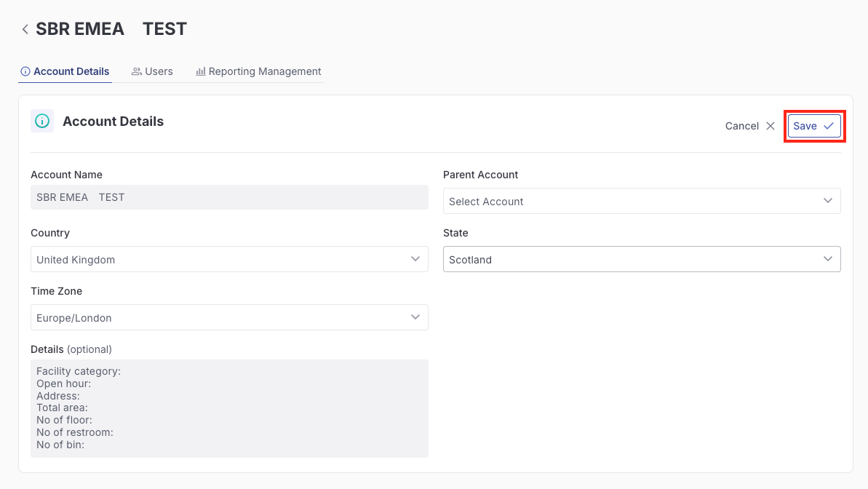Click the back arrow beside SBR EMEA TEST

click(25, 29)
